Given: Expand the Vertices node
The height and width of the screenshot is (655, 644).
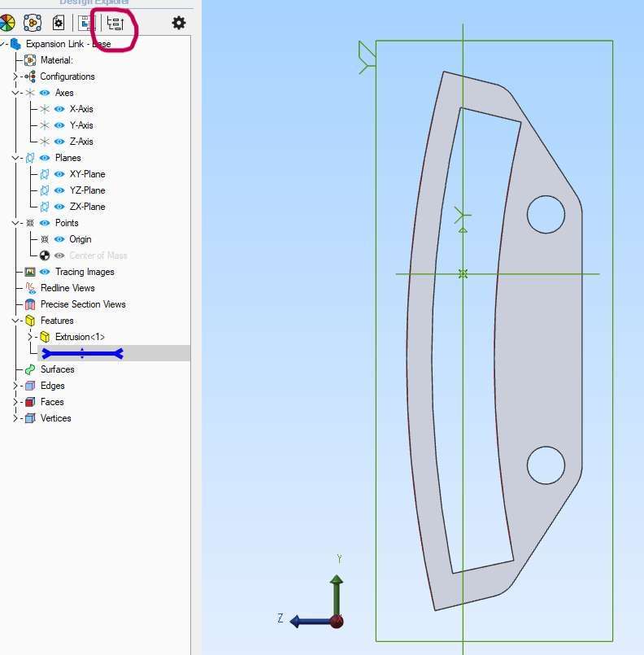Looking at the screenshot, I should [x=15, y=418].
